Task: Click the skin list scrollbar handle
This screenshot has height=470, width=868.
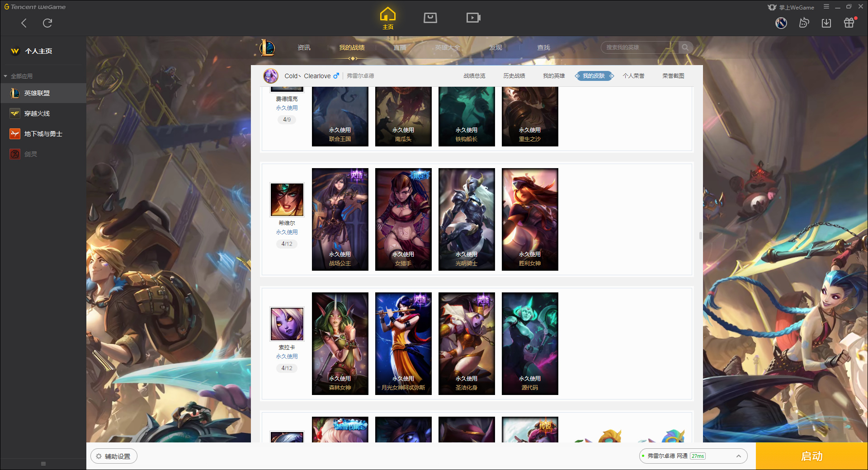Action: coord(700,235)
